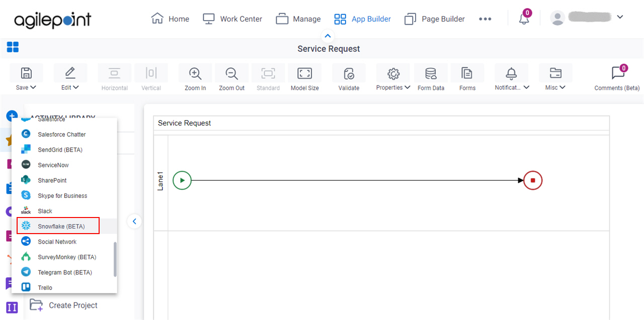Viewport: 644px width, 320px height.
Task: Open Form Data tool
Action: point(431,78)
